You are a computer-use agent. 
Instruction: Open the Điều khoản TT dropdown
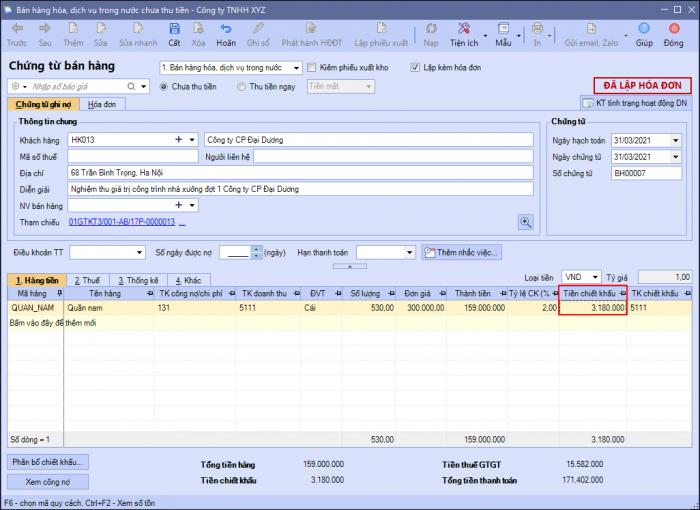tap(138, 252)
